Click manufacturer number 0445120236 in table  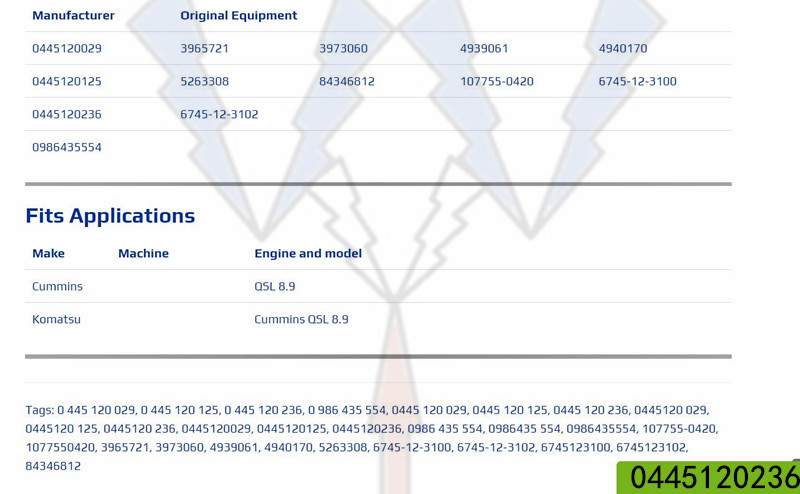click(x=67, y=114)
